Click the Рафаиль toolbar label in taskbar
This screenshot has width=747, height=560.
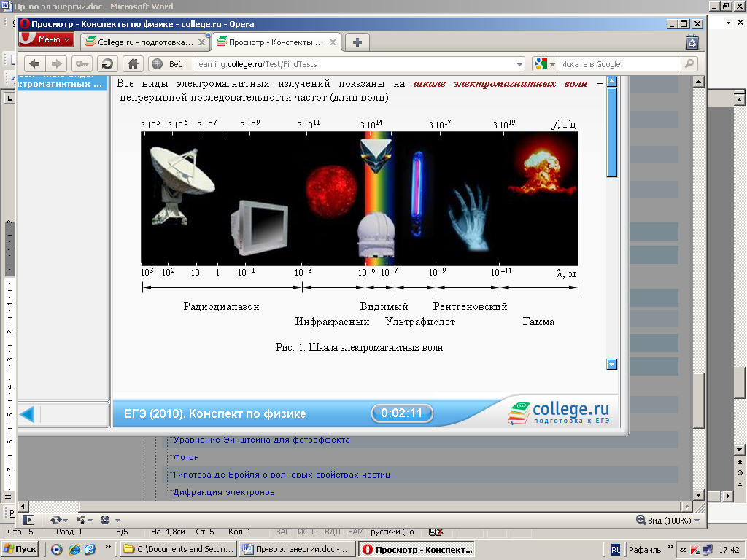[645, 550]
